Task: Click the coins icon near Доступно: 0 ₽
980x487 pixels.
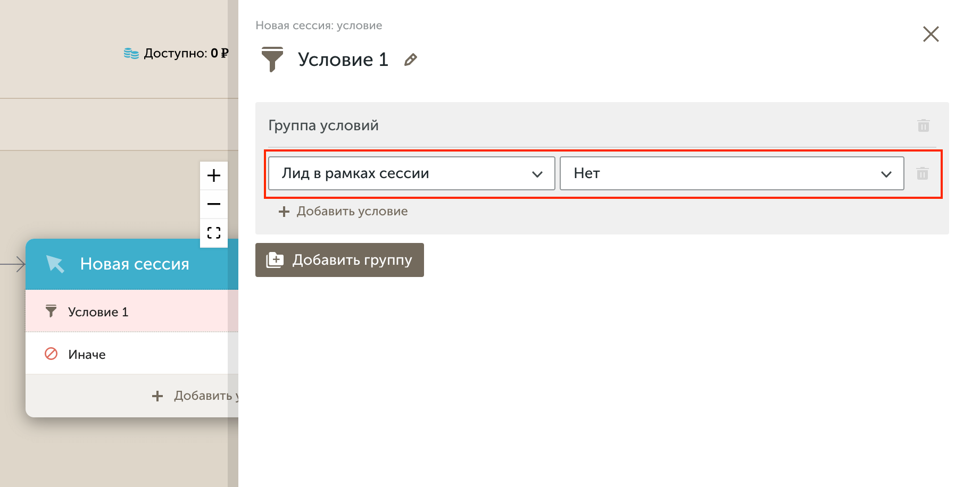Action: (x=131, y=53)
